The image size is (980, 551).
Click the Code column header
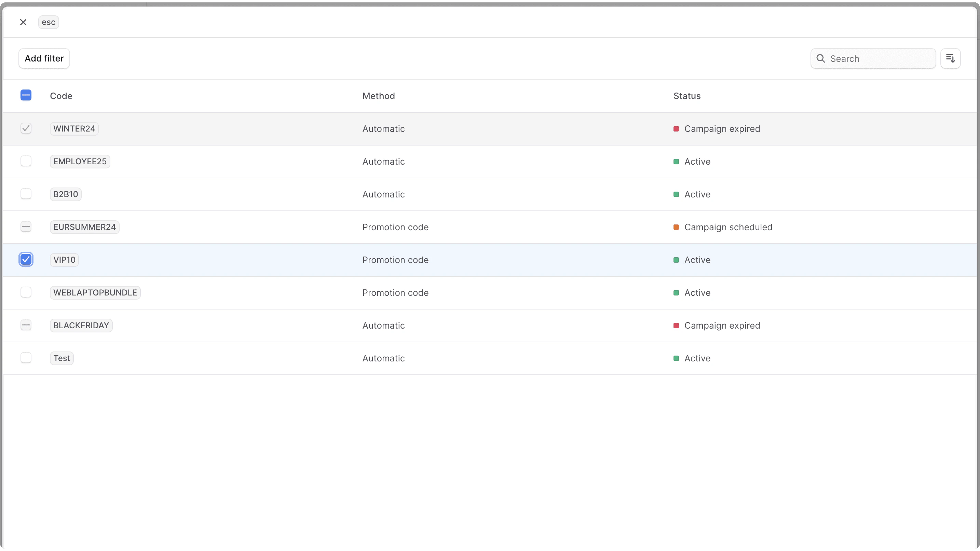(x=61, y=96)
